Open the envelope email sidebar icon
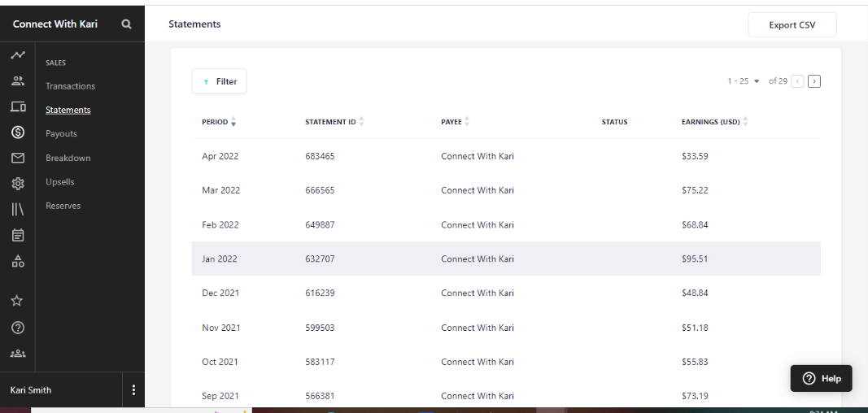868x413 pixels. [18, 158]
